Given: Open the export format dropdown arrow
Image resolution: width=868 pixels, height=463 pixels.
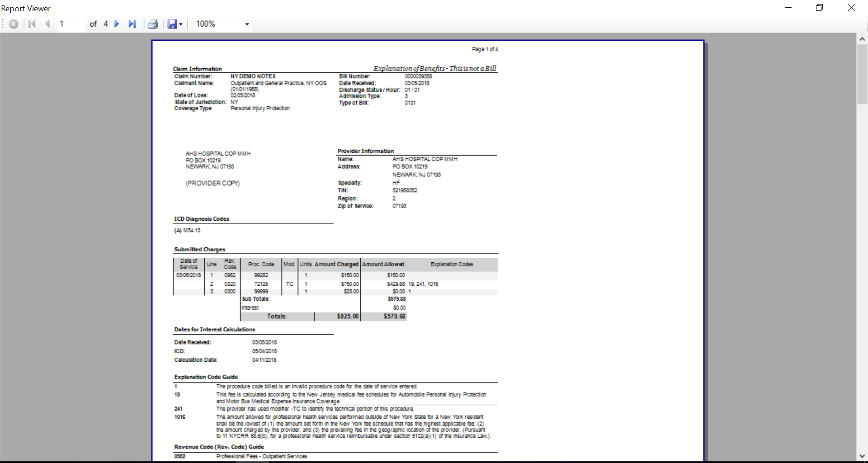Looking at the screenshot, I should pyautogui.click(x=180, y=24).
